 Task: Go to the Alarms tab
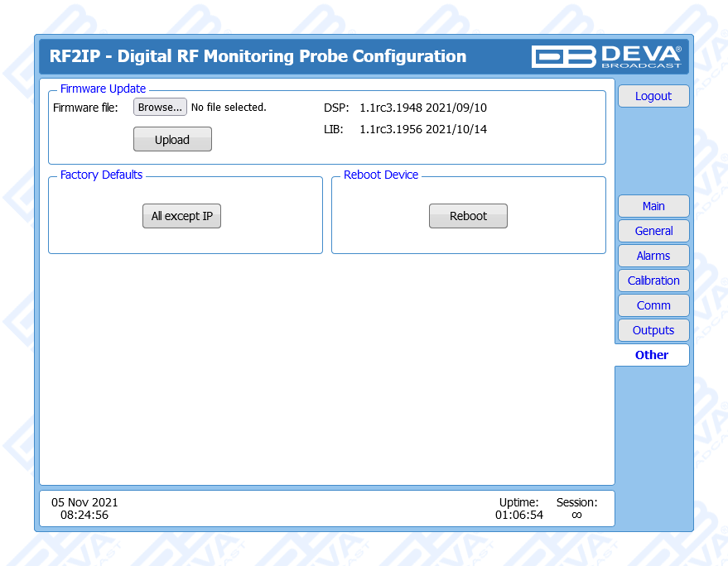coord(653,256)
